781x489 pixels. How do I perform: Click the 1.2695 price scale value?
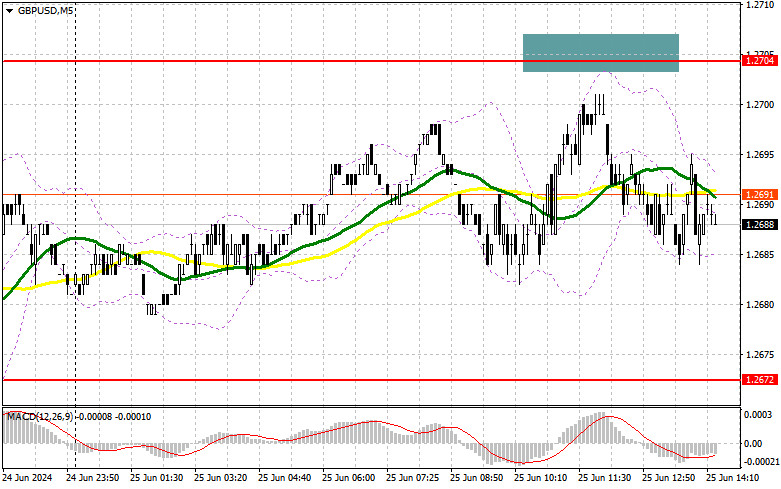pos(760,155)
